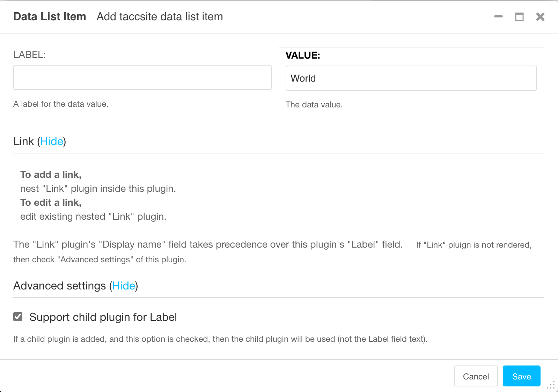Click the "Add taccsite data list item" subtitle
The width and height of the screenshot is (558, 392).
click(x=160, y=16)
